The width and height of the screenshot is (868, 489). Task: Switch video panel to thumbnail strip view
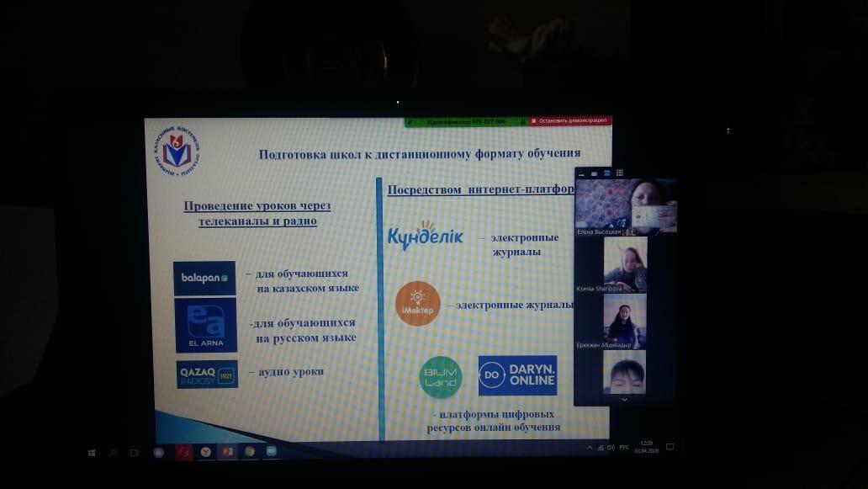[606, 173]
